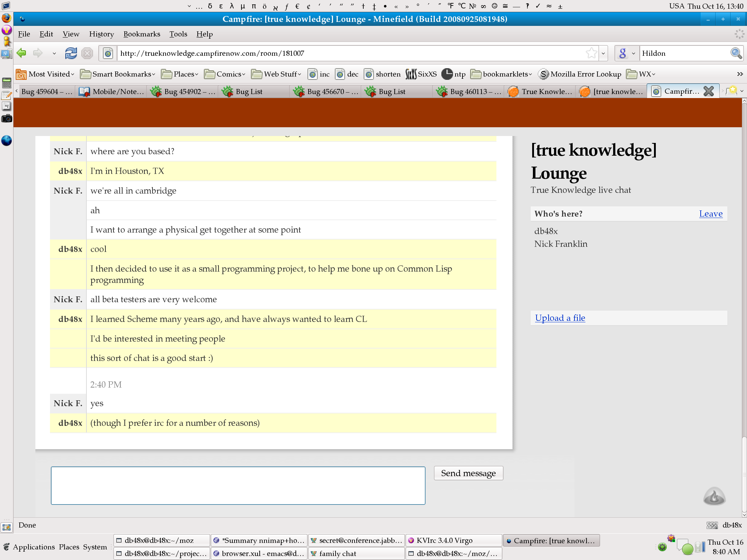Open the Most Visited bookmarks dropdown
The width and height of the screenshot is (747, 560).
(45, 74)
